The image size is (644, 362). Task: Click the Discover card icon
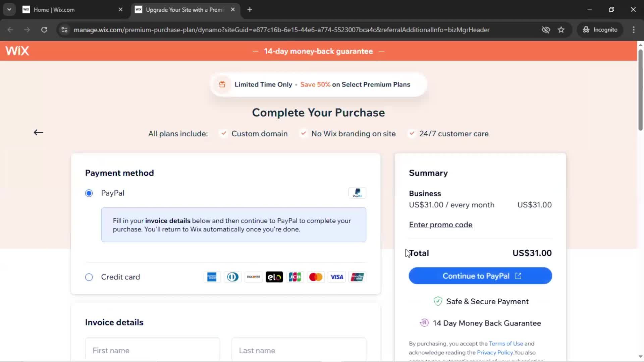click(253, 277)
